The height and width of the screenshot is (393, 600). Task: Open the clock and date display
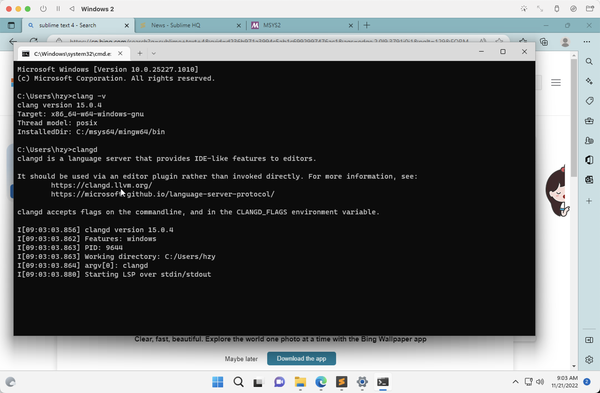click(x=564, y=382)
